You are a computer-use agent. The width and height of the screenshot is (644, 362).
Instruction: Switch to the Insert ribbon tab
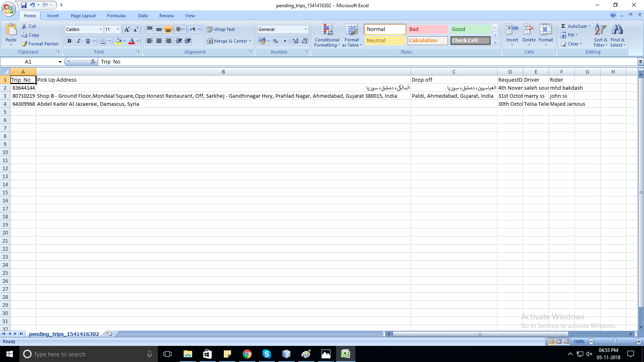coord(53,16)
